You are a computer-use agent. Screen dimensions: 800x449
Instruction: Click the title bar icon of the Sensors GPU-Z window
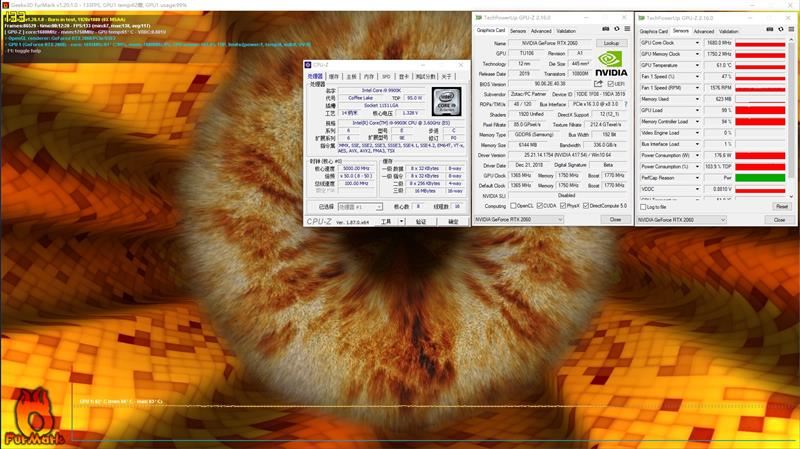coord(641,18)
